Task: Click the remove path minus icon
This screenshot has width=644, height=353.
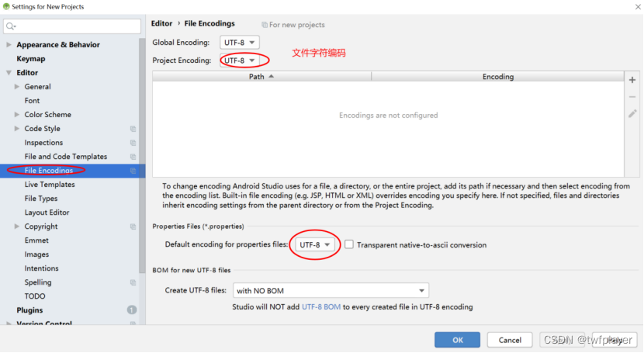Action: tap(632, 97)
